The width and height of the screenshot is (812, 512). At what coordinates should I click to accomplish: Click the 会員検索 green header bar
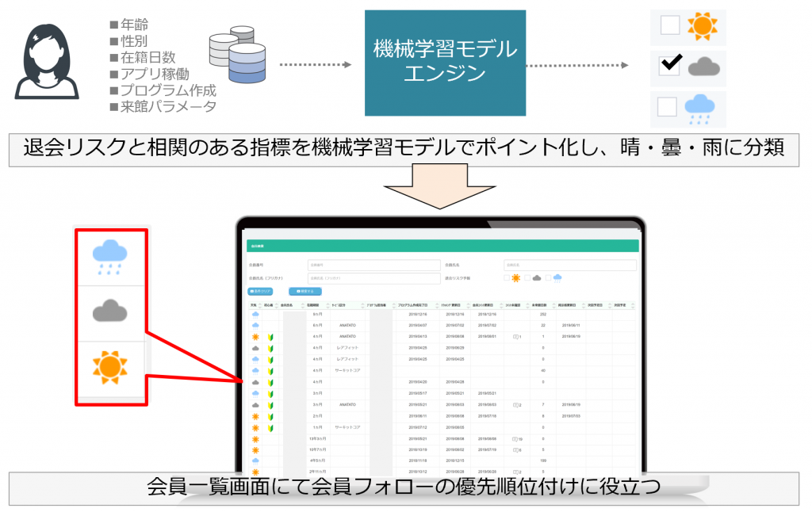[x=442, y=246]
